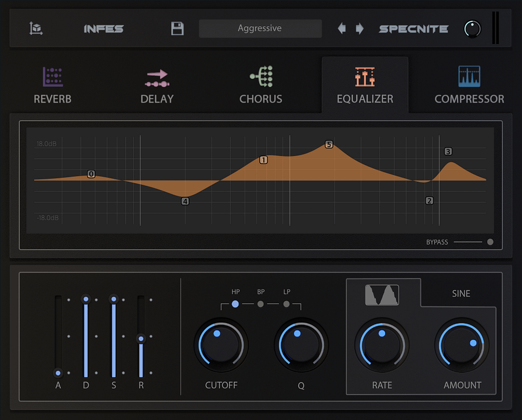Click the Q knob
The width and height of the screenshot is (522, 420).
pos(301,345)
